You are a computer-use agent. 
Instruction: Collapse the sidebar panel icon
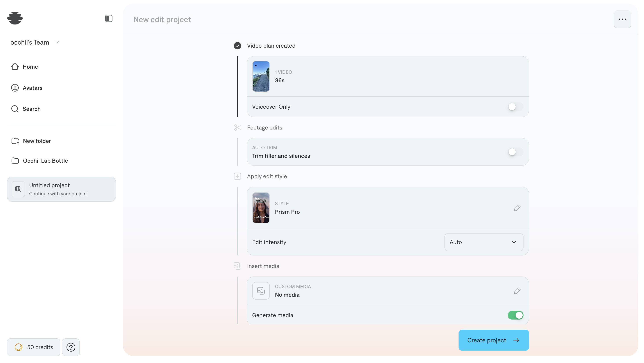(x=109, y=18)
